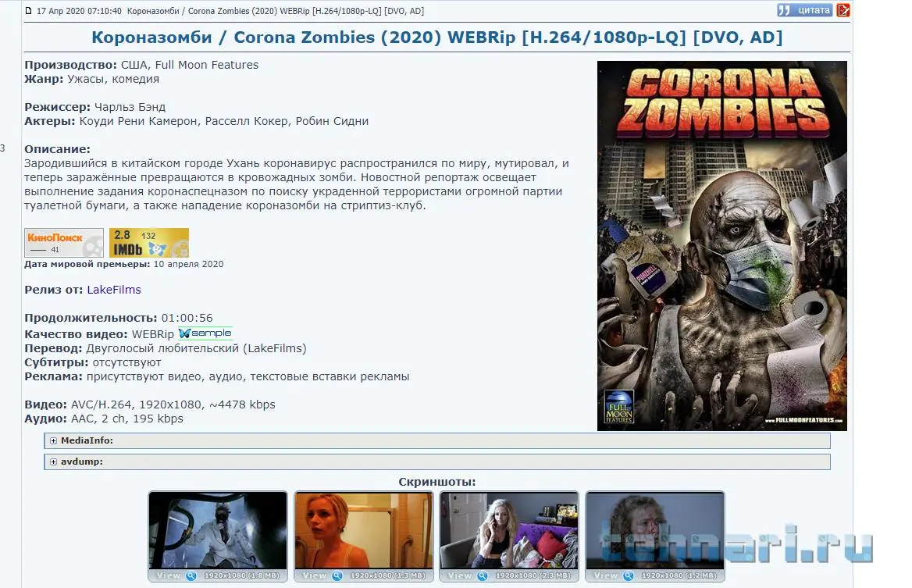Open the Corona Zombies poster image
Viewport: 912px width, 588px height.
(x=721, y=246)
